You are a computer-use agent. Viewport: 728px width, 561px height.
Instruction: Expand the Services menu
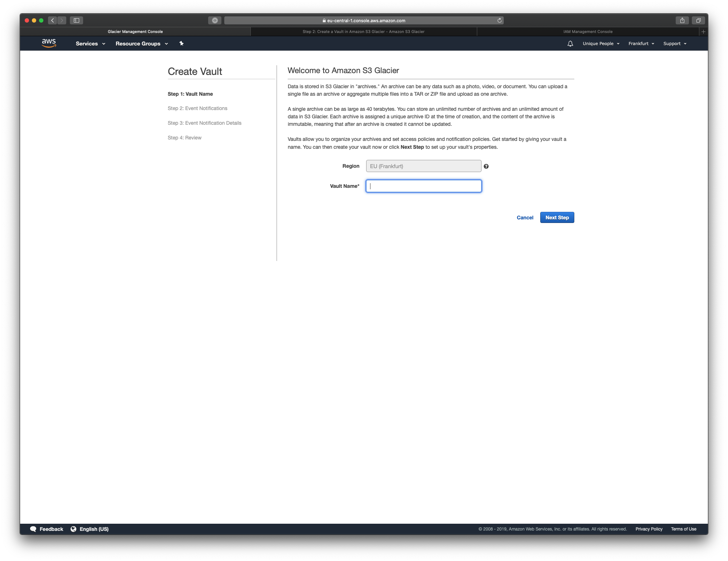point(90,44)
